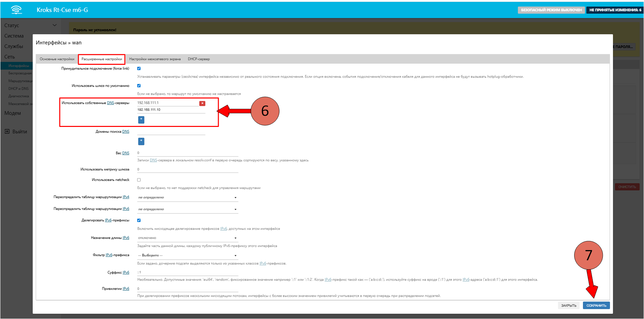
Task: Click the Закрыть button
Action: pos(569,305)
